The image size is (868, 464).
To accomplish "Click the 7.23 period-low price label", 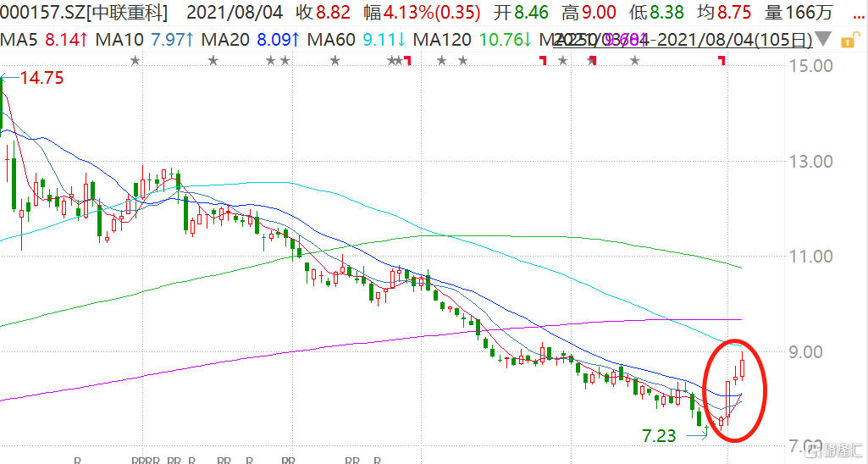I will pyautogui.click(x=660, y=436).
